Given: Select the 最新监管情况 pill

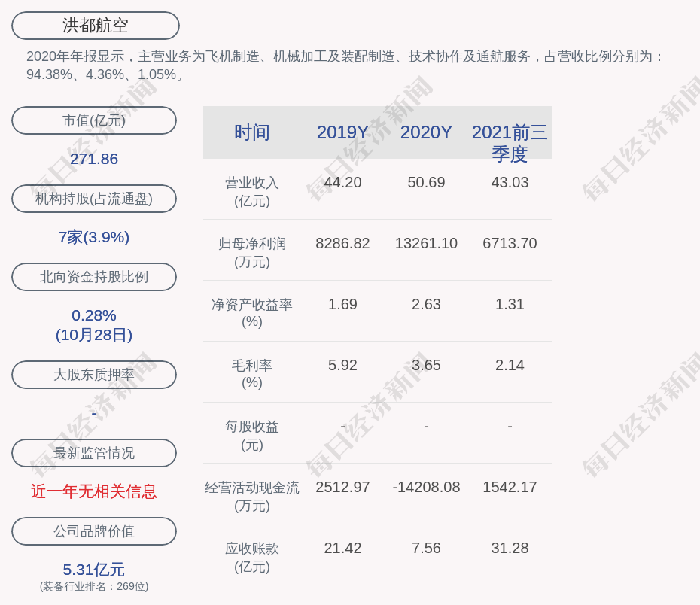Looking at the screenshot, I should (94, 453).
